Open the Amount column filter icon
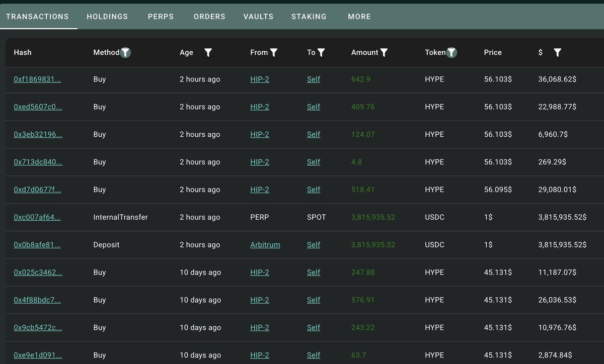This screenshot has height=364, width=604. [384, 52]
